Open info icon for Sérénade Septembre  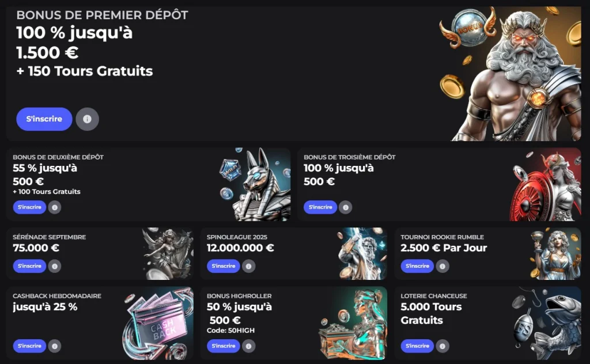point(55,266)
